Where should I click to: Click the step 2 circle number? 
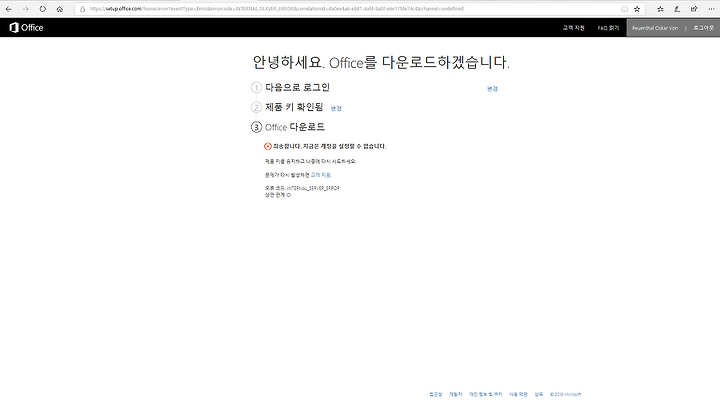(256, 107)
